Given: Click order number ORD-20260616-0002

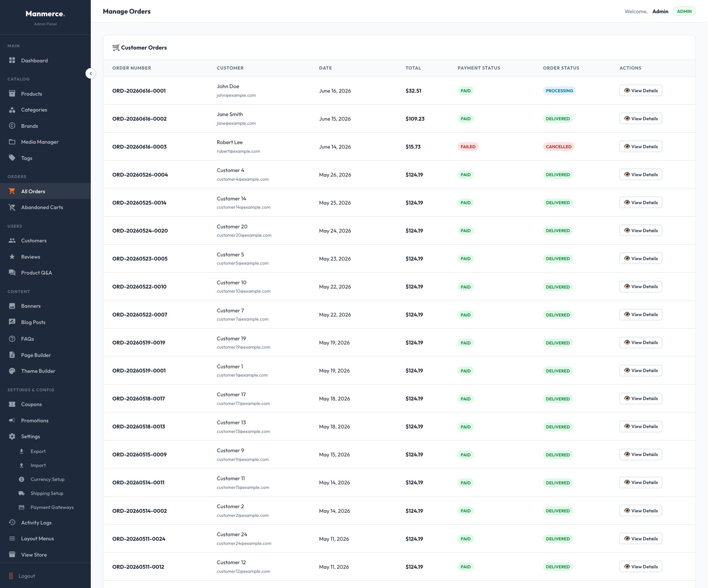Looking at the screenshot, I should pos(140,119).
